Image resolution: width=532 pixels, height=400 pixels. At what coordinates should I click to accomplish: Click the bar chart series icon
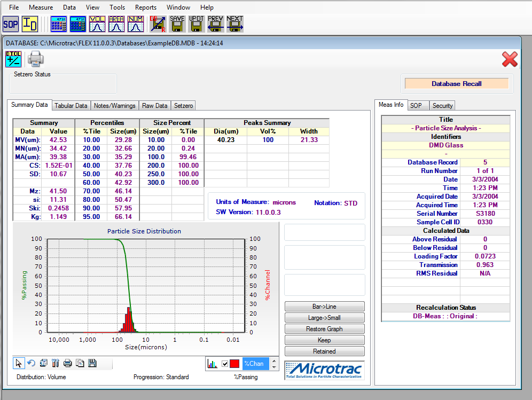(x=213, y=364)
